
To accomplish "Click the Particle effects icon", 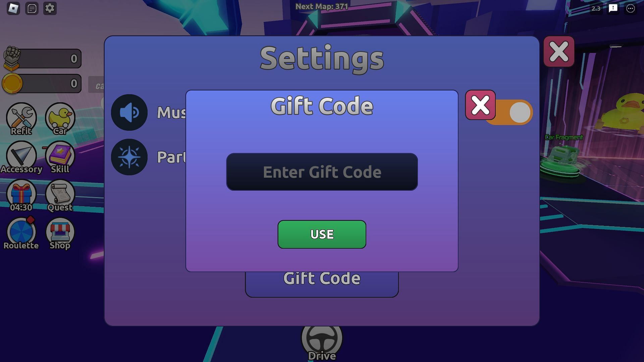I will tap(129, 157).
